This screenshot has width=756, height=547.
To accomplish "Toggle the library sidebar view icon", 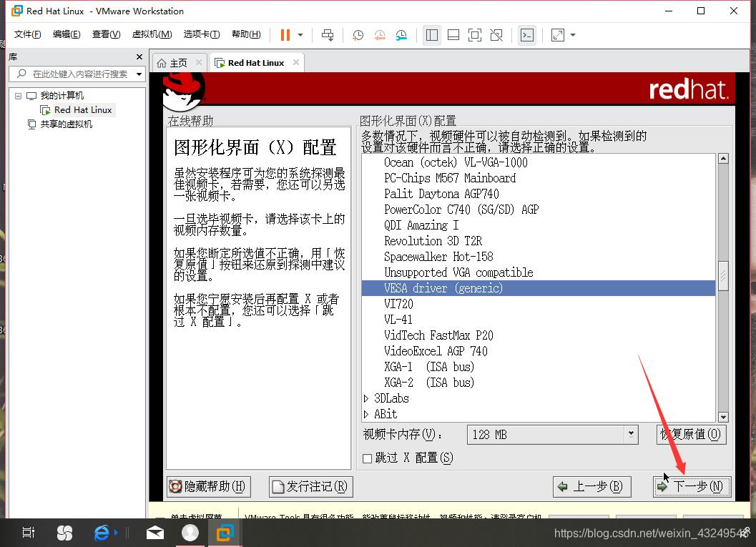I will point(432,35).
